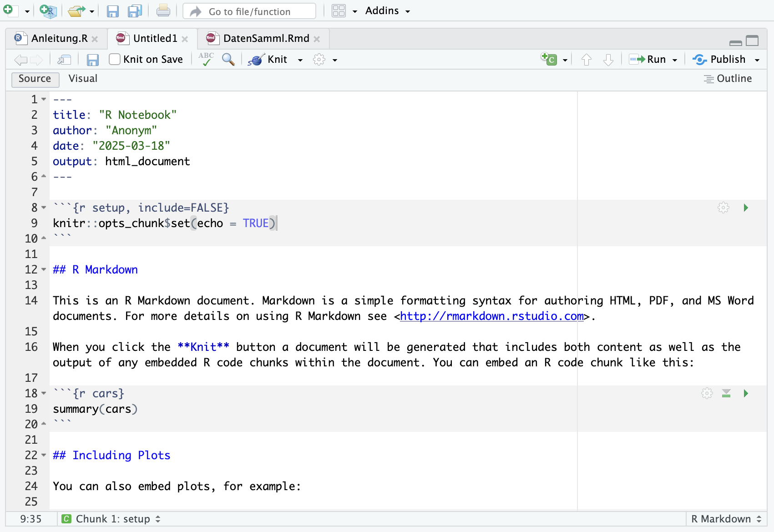Collapse Including Plots section at line 22
The width and height of the screenshot is (774, 532).
coord(44,455)
